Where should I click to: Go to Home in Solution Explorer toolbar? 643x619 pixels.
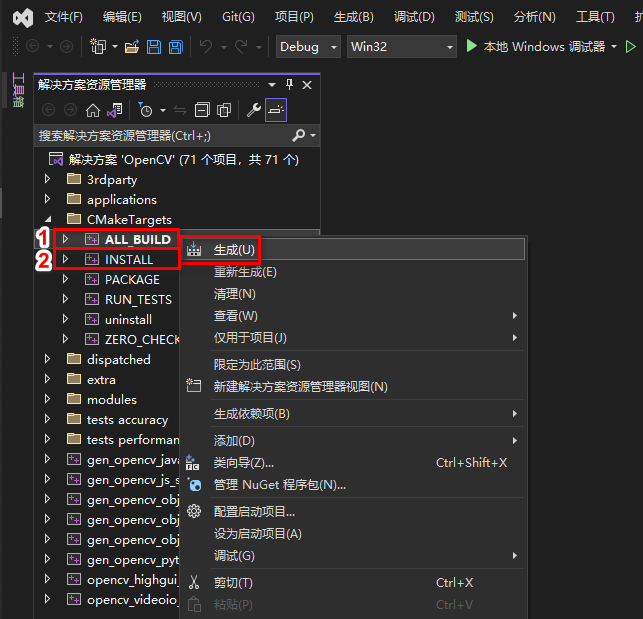93,110
